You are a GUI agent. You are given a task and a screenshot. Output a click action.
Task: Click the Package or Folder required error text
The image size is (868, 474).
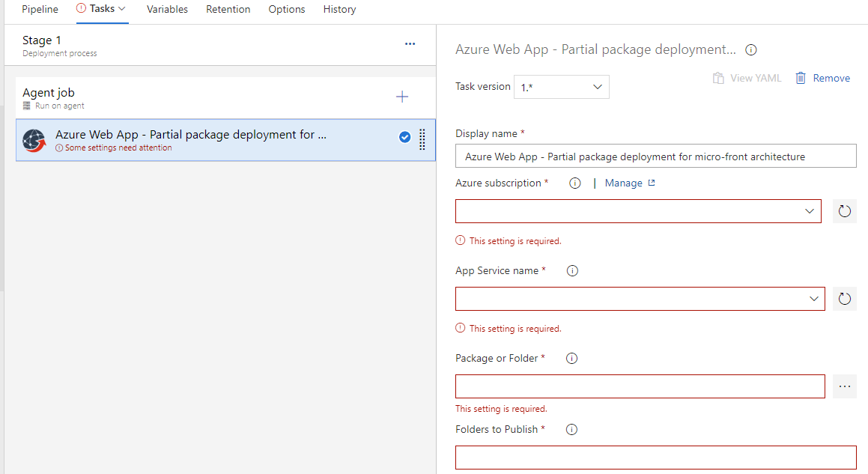click(x=501, y=409)
